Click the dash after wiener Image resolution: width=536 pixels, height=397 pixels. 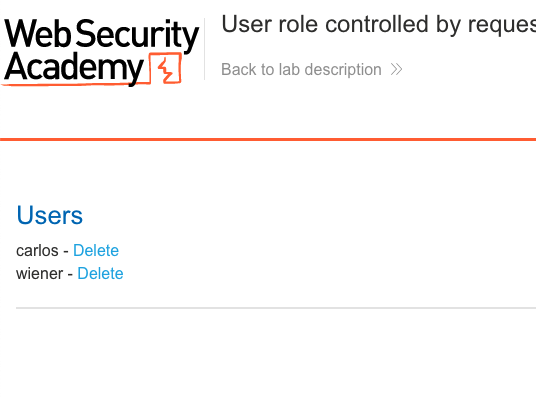[x=70, y=274]
